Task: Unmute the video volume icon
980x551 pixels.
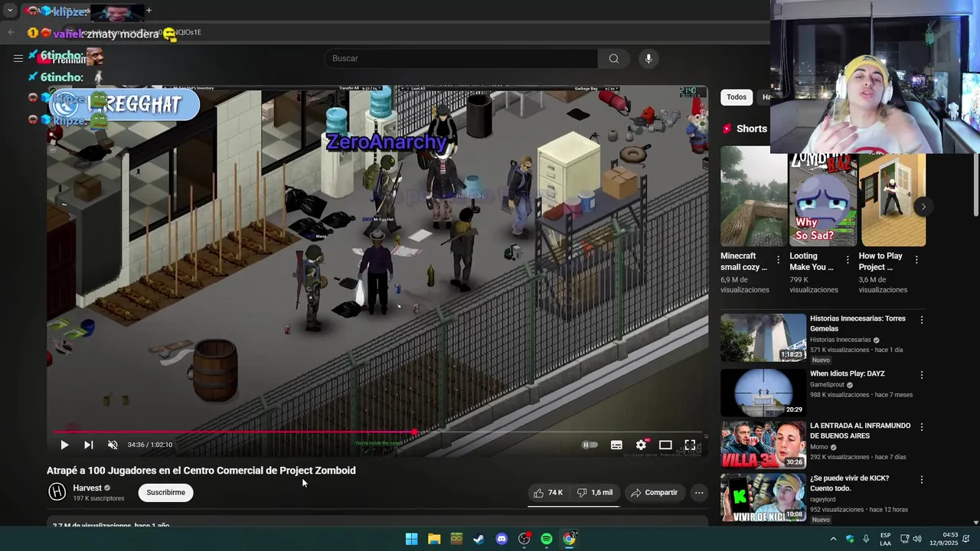Action: [x=113, y=445]
